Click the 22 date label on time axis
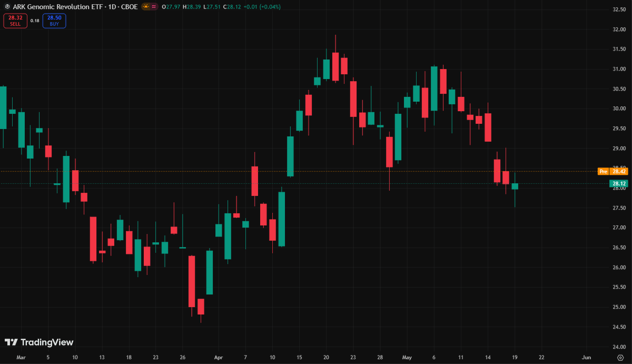Screen dimensions: 632x364 pos(541,357)
